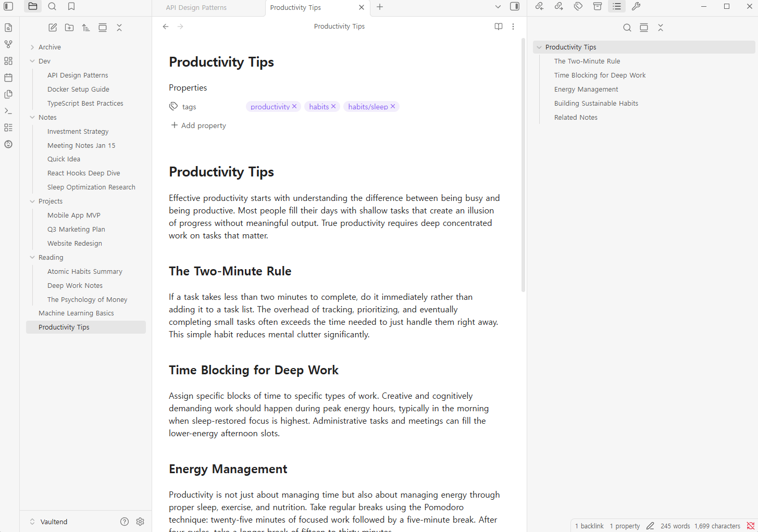Screen dimensions: 758x532
Task: Collapse Productivity Tips outline heading
Action: click(x=539, y=47)
